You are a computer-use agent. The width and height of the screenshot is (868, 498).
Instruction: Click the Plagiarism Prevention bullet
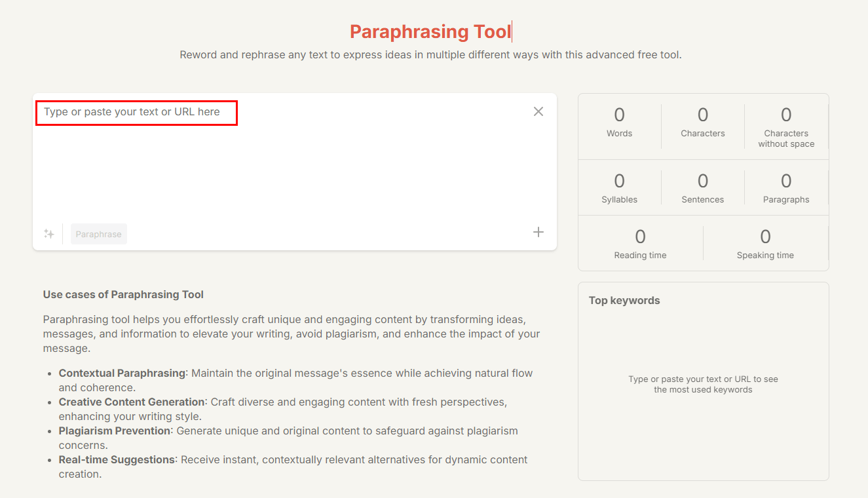(x=288, y=438)
